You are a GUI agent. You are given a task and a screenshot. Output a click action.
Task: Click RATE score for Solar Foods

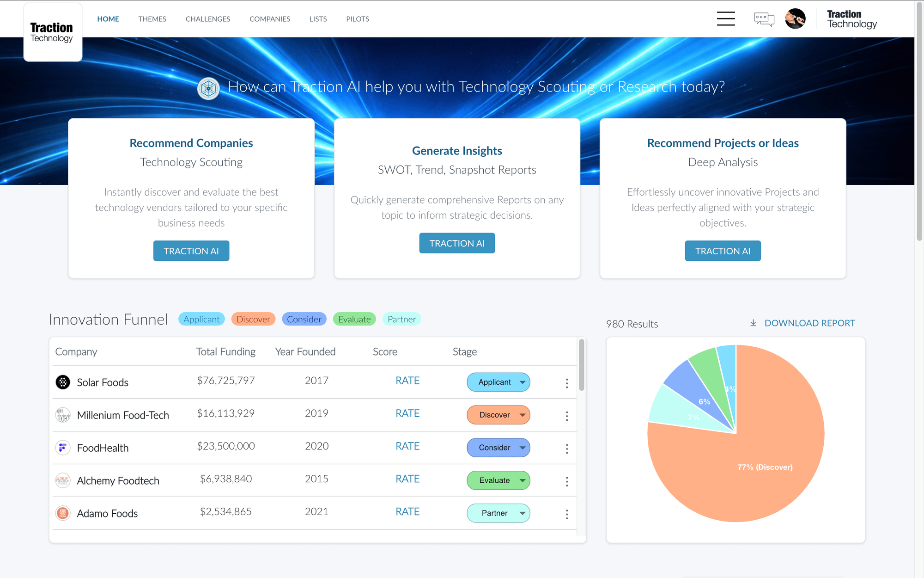click(x=407, y=381)
